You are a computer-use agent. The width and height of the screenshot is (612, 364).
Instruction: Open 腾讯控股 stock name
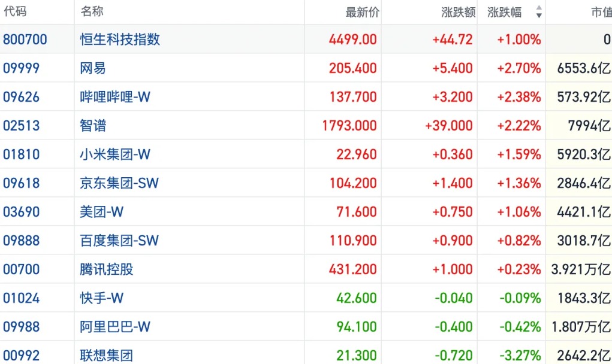pos(107,269)
